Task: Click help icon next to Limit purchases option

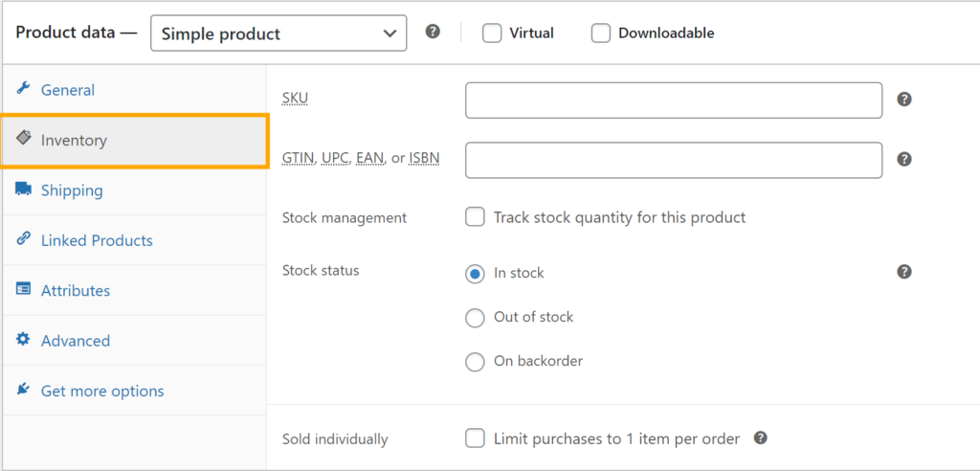Action: click(x=761, y=438)
